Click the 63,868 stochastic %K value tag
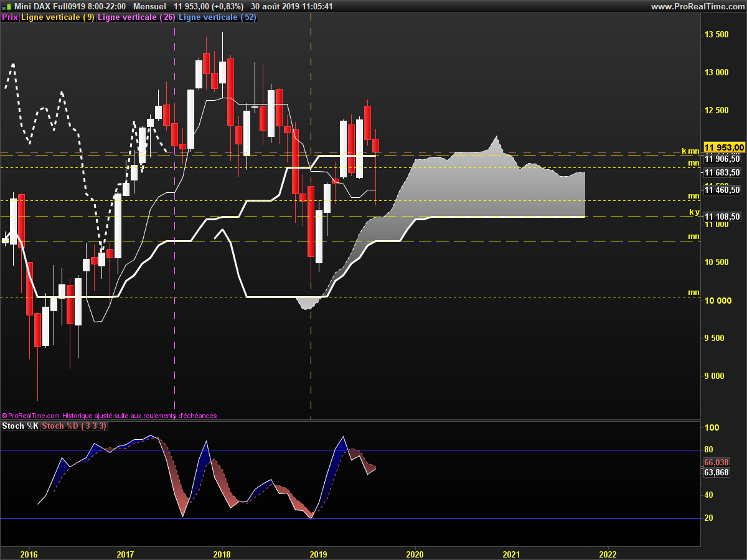 click(716, 472)
